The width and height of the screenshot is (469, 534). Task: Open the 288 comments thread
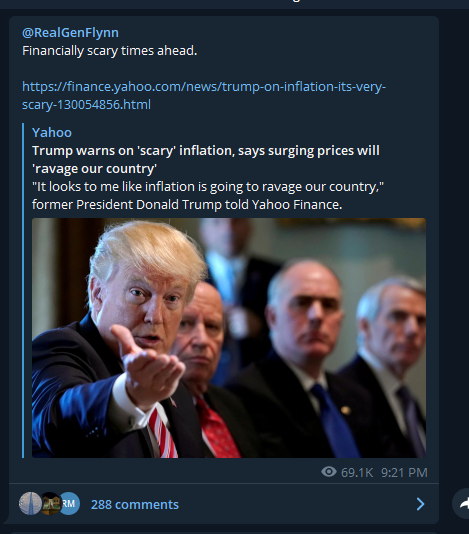(x=135, y=504)
